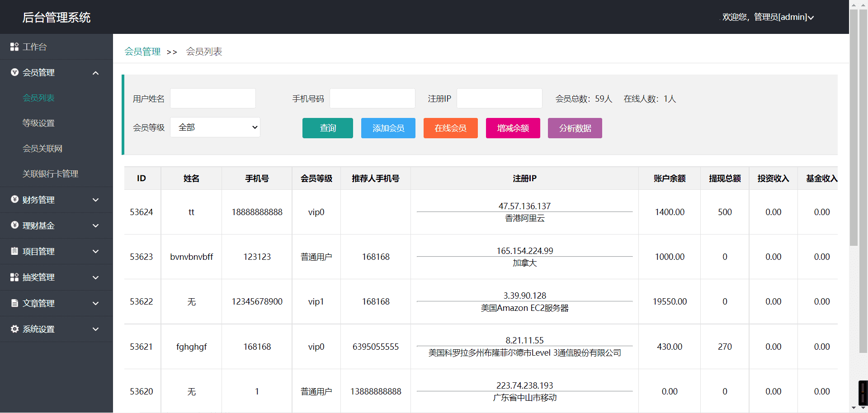The width and height of the screenshot is (868, 413).
Task: Click the 系统设置 gear icon
Action: pyautogui.click(x=14, y=329)
